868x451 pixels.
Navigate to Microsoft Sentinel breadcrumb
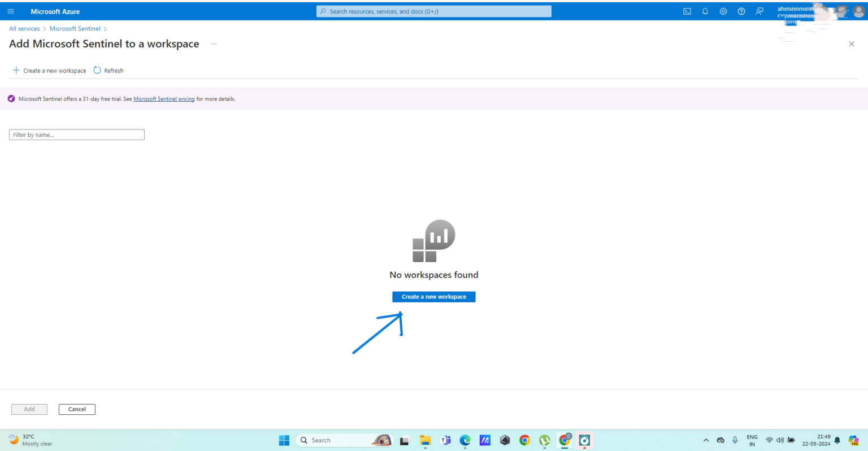click(75, 28)
